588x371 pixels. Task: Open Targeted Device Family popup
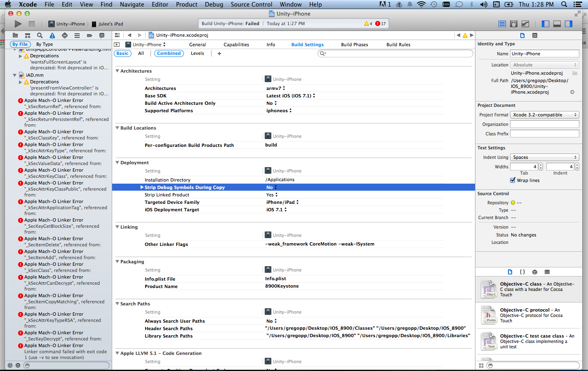click(282, 202)
